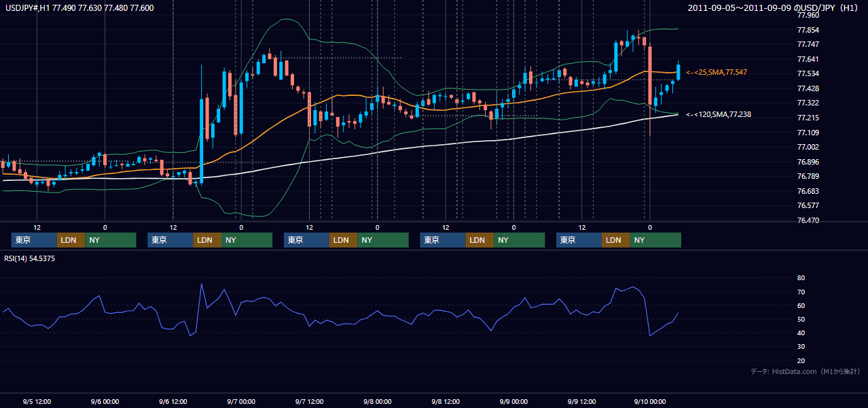This screenshot has height=408, width=868.
Task: Click the 2011-09-05~2011-09-09 USD/JPY (H1) title
Action: click(x=773, y=7)
